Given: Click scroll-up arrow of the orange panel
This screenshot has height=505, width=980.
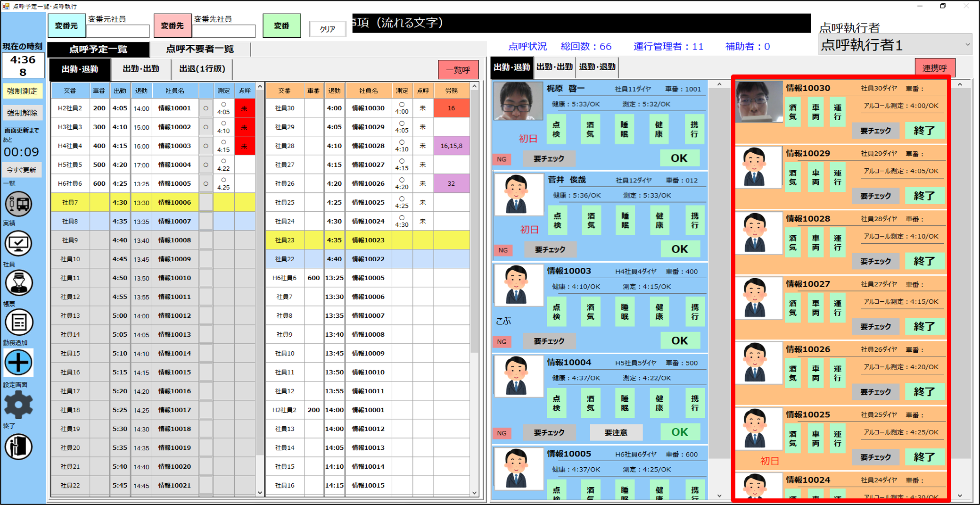Looking at the screenshot, I should coord(960,84).
